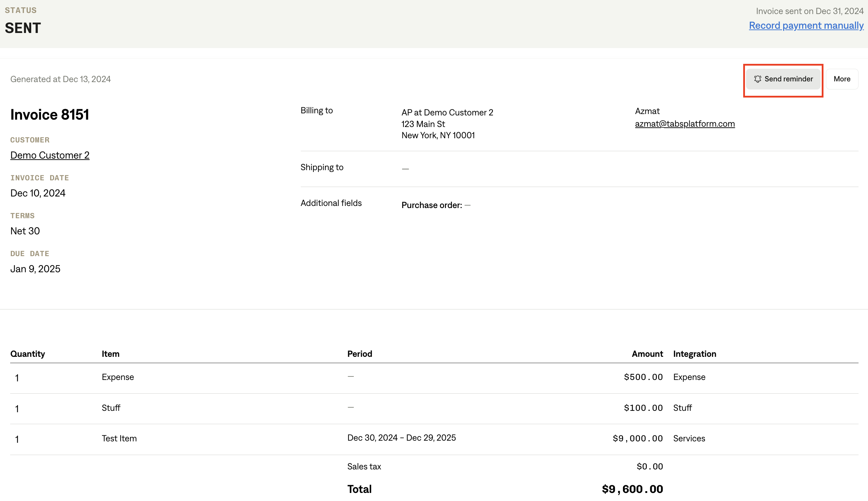This screenshot has width=868, height=501.
Task: Click the Amount column header
Action: pyautogui.click(x=647, y=354)
